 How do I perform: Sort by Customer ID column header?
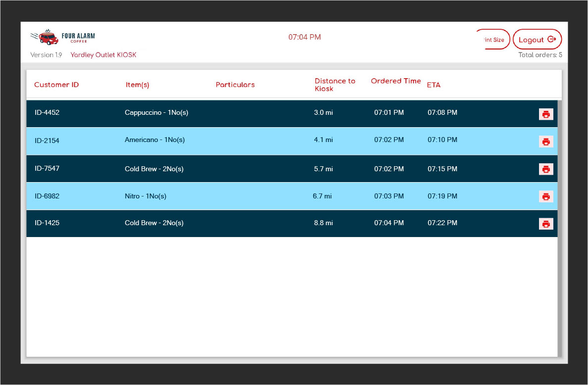point(56,85)
